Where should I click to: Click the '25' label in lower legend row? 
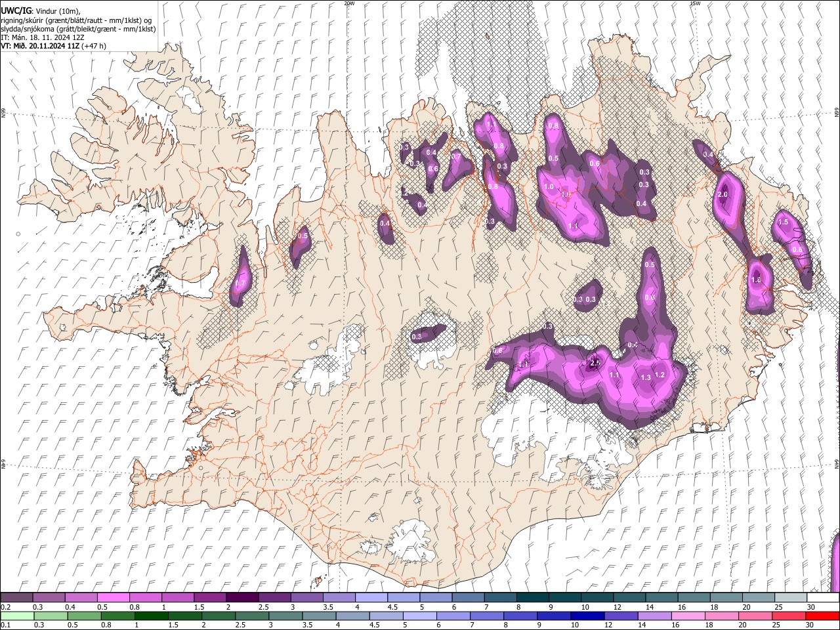776,625
